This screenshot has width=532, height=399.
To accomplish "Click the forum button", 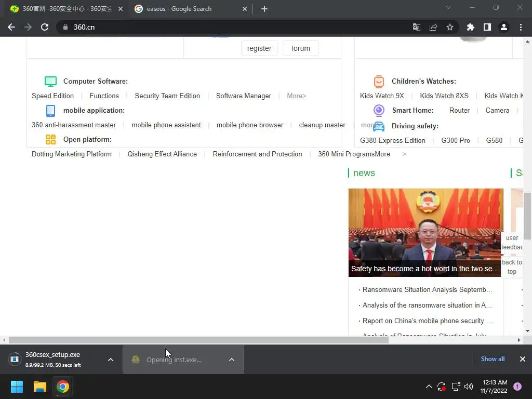I will tap(301, 48).
